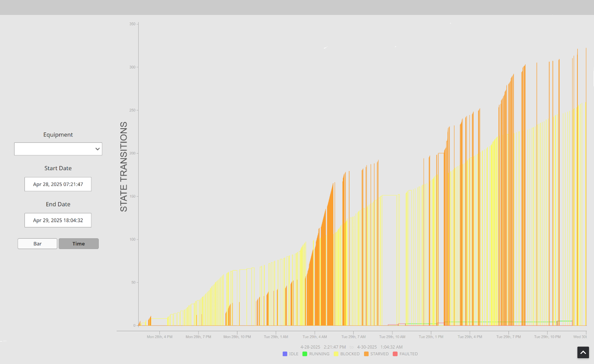Click the BLOCKED legend label

pyautogui.click(x=350, y=354)
